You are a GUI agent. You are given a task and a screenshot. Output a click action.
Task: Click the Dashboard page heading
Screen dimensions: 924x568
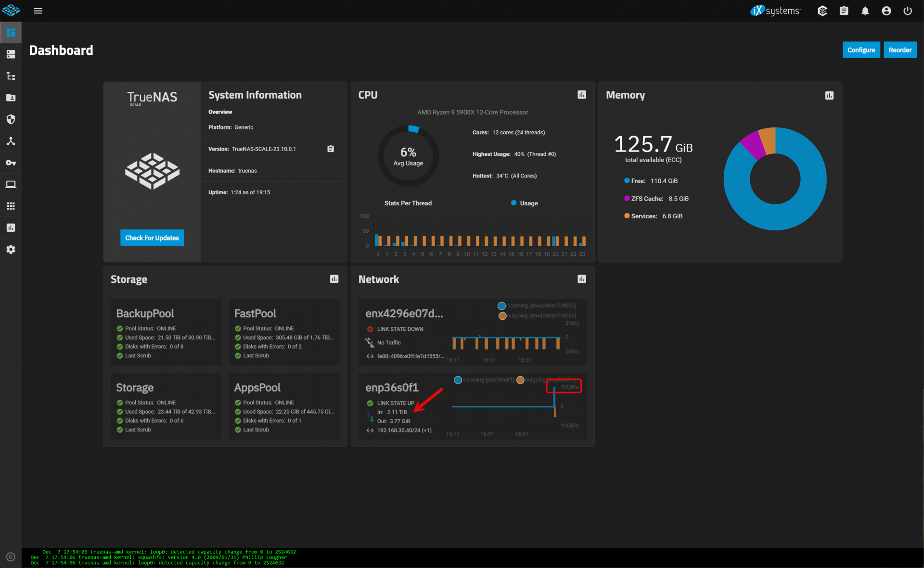point(61,50)
